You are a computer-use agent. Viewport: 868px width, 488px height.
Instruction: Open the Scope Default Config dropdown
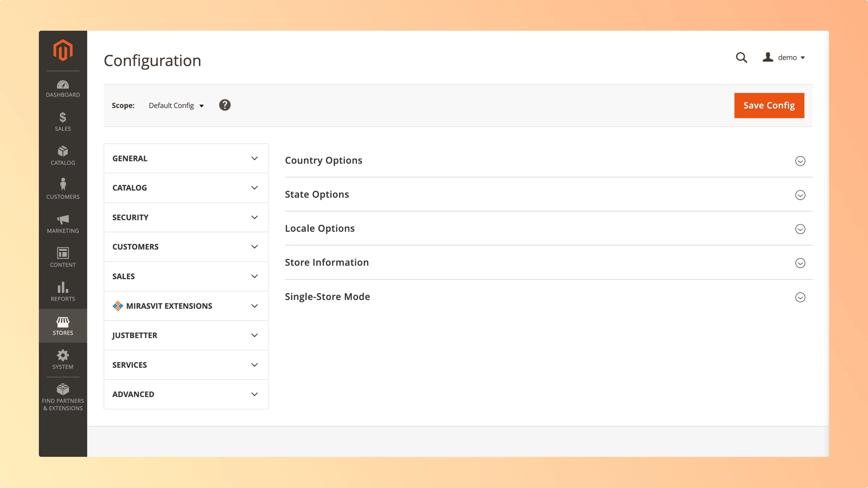(176, 106)
